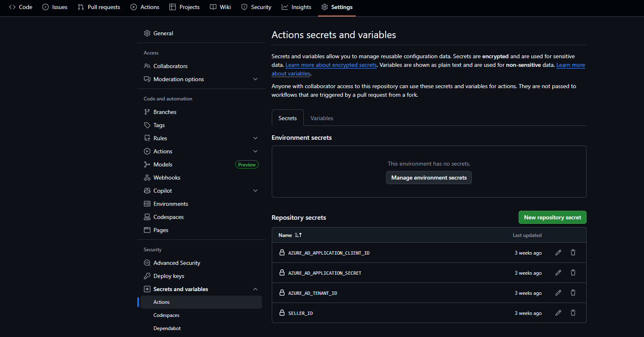Delete the AZURE_AD_APPLICATION_SECRET secret via trash icon
The height and width of the screenshot is (337, 644).
tap(573, 273)
